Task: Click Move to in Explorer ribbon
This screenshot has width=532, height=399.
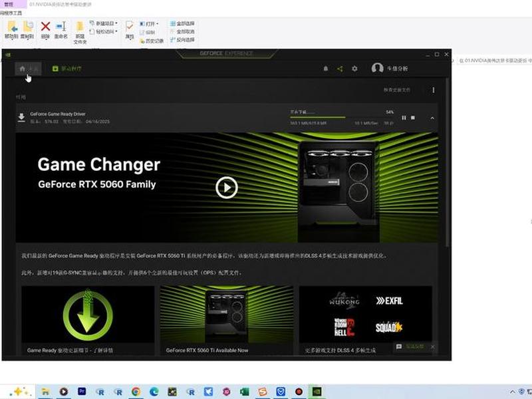Action: [x=11, y=30]
